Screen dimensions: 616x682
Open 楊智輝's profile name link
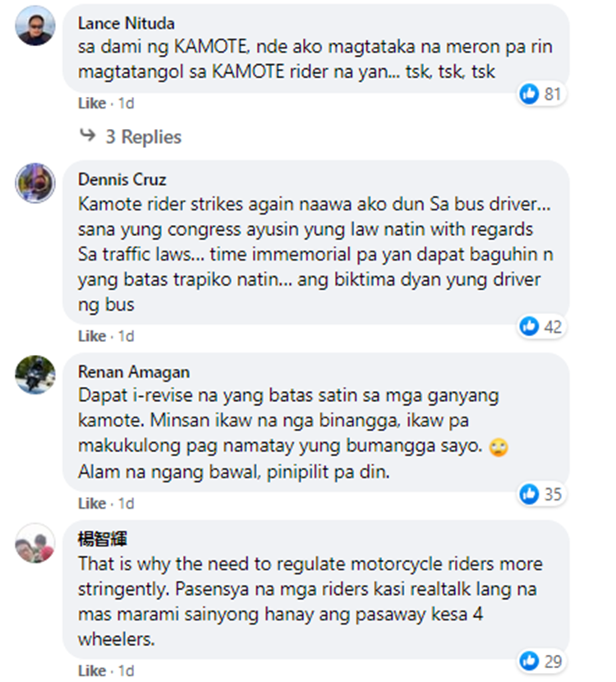point(103,539)
